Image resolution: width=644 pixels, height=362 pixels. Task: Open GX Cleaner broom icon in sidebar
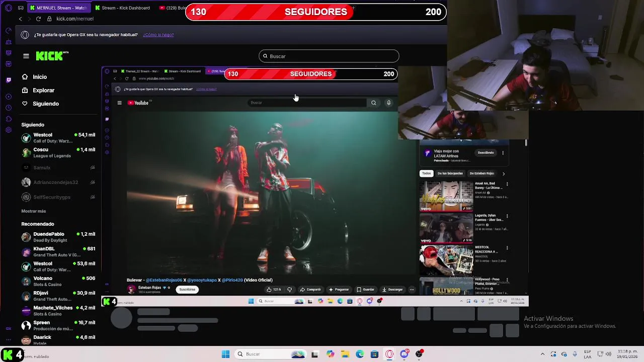pyautogui.click(x=9, y=42)
